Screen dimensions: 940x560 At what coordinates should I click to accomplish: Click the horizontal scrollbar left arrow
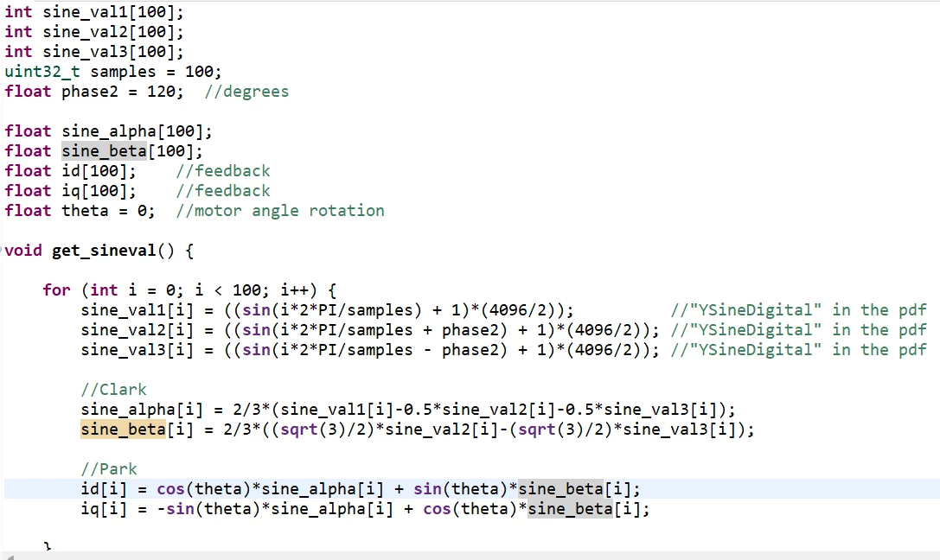9,557
